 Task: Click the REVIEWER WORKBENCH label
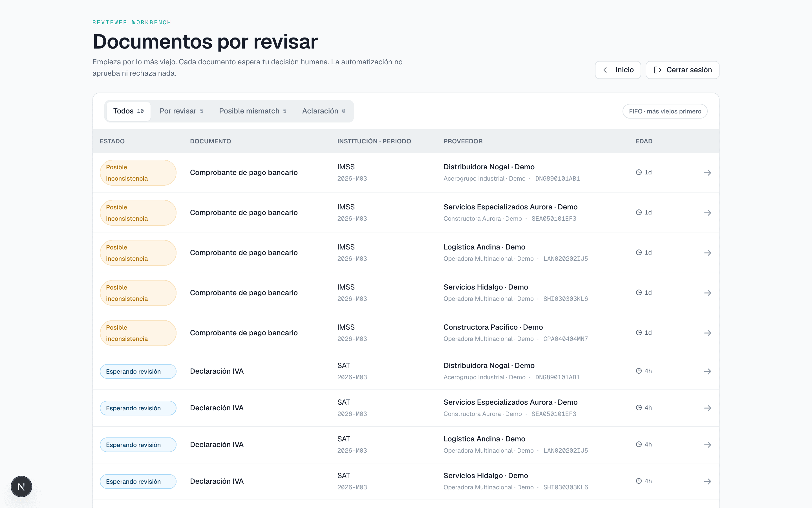coord(132,22)
